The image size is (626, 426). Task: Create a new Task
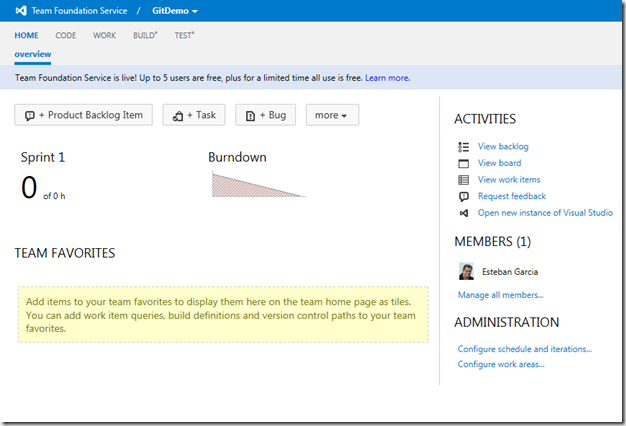tap(194, 115)
